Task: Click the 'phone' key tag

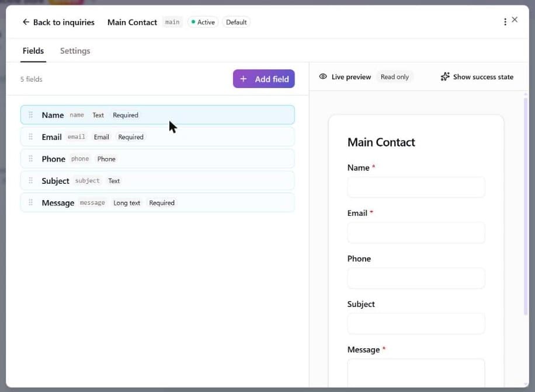Action: click(x=80, y=159)
